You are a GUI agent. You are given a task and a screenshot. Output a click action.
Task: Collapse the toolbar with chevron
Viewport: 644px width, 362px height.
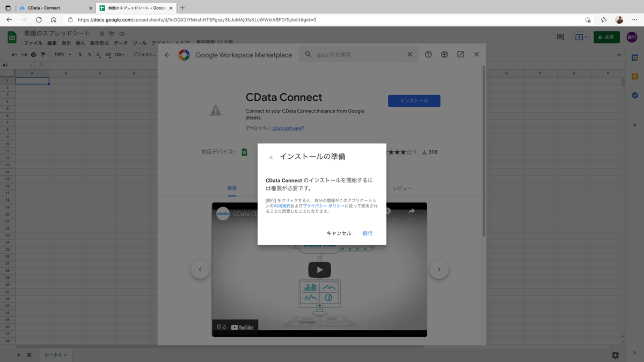pos(619,55)
